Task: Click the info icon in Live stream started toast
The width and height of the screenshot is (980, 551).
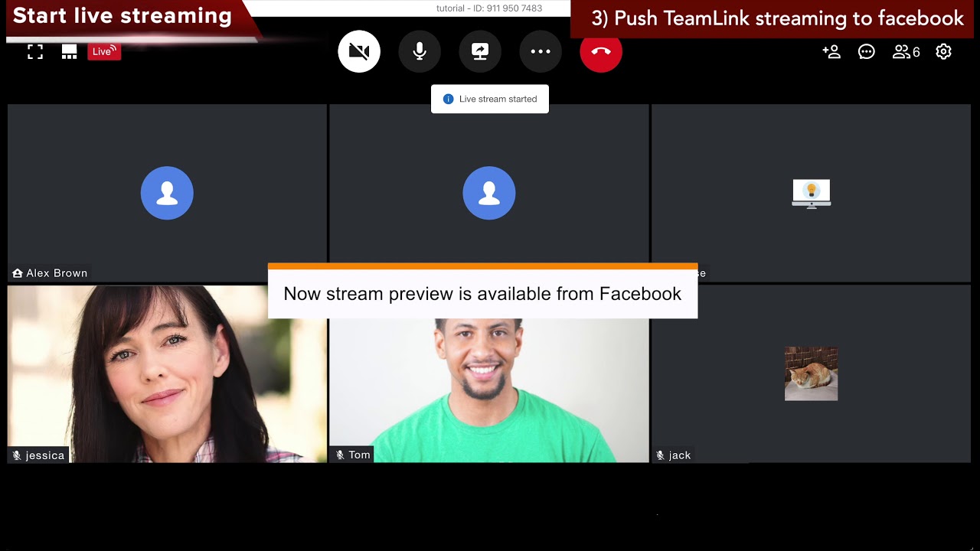Action: [449, 99]
